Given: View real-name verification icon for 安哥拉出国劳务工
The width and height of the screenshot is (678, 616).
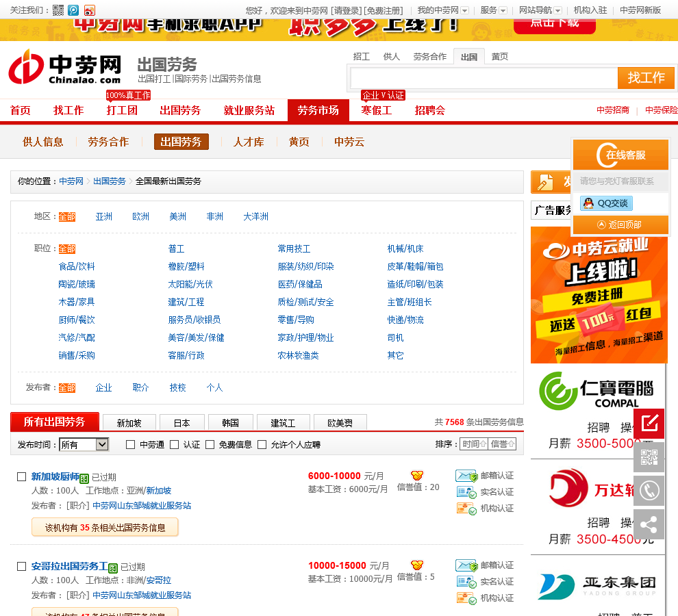Looking at the screenshot, I should point(466,582).
